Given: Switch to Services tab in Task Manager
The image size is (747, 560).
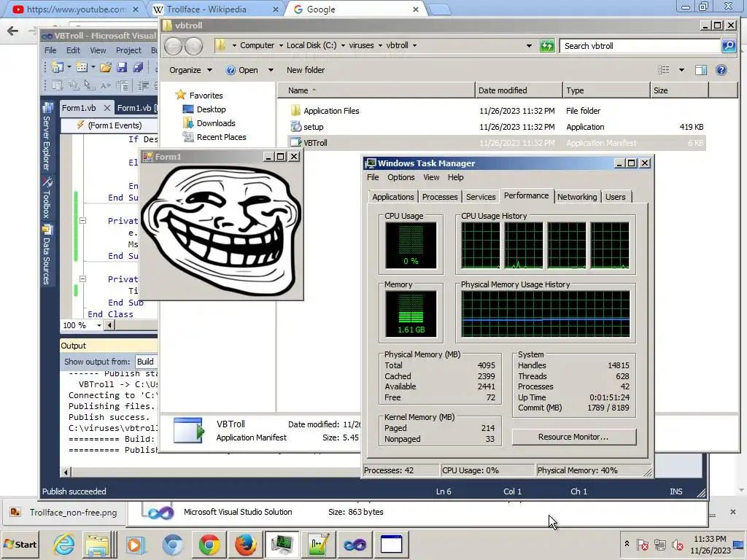Looking at the screenshot, I should click(481, 197).
